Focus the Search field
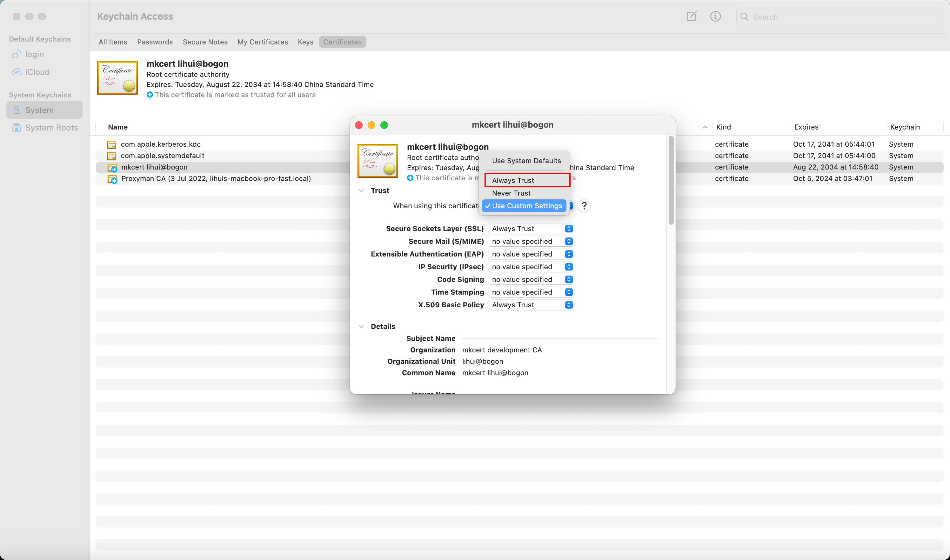 point(839,17)
